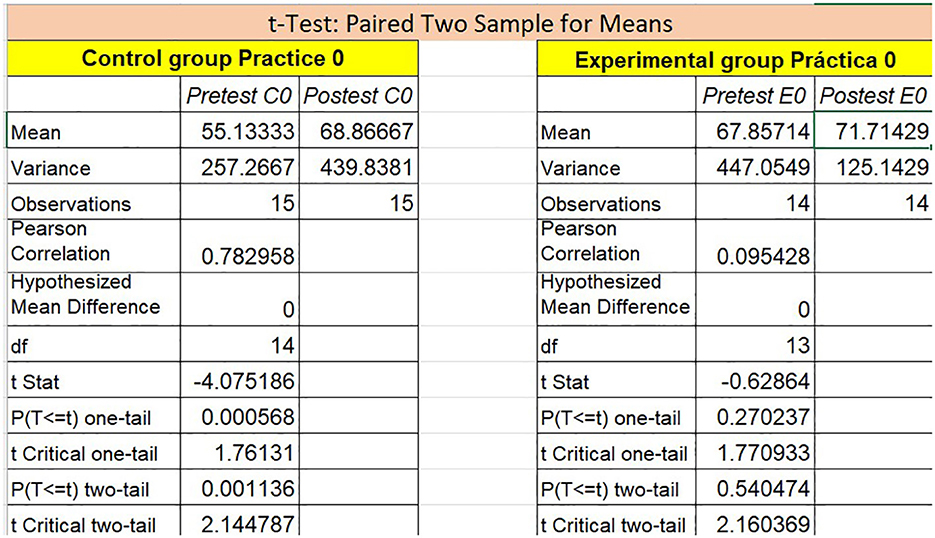Click the 'Postest C0' column header cell
Screen dimensions: 935x538
click(x=358, y=96)
